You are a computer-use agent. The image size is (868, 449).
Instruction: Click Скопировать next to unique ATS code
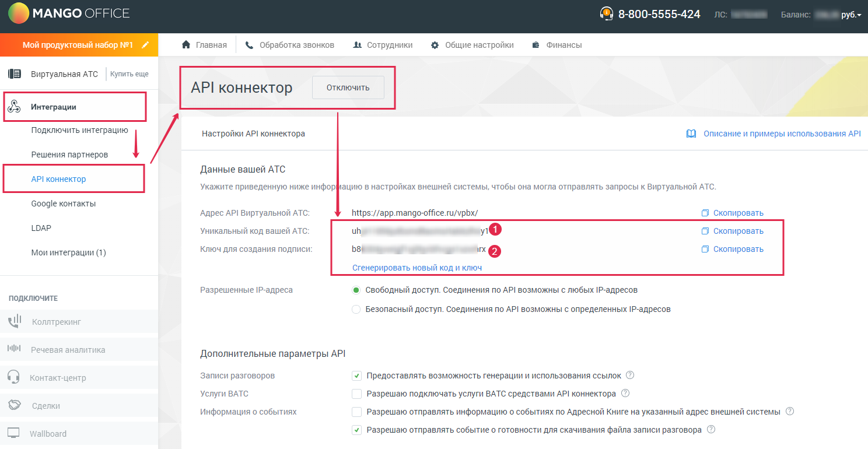pos(738,231)
